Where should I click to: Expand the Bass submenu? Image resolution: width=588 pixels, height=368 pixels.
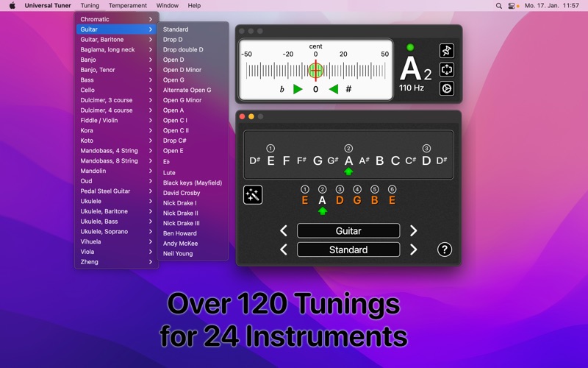(x=116, y=80)
